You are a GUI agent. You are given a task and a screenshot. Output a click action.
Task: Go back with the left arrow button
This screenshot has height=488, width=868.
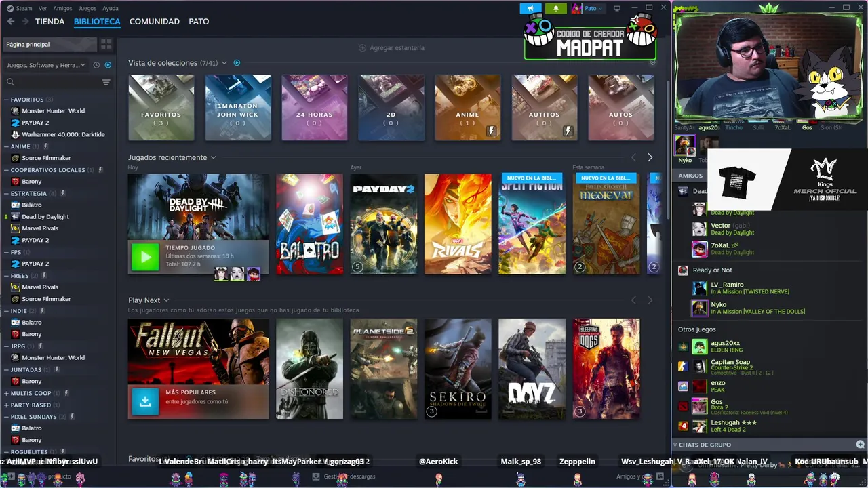click(11, 22)
